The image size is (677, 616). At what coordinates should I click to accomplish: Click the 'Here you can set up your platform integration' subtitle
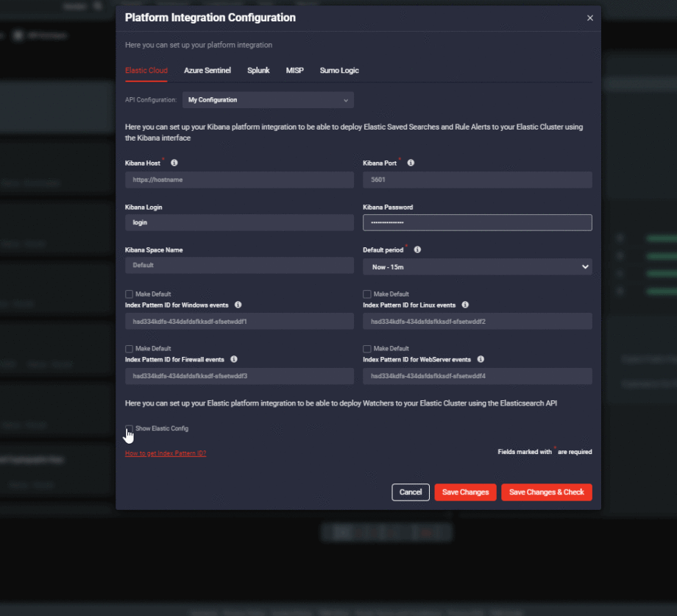click(x=199, y=45)
